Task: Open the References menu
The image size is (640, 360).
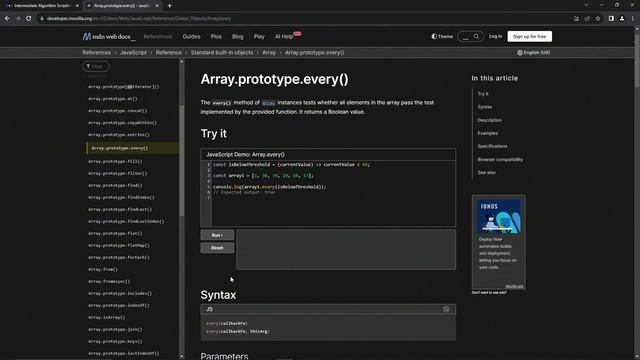Action: coord(158,36)
